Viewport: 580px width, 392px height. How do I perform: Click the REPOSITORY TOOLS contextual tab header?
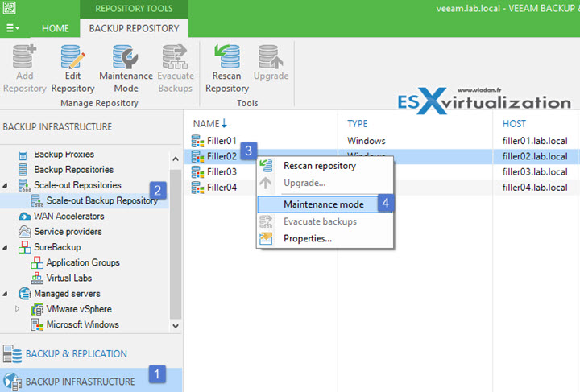point(134,9)
